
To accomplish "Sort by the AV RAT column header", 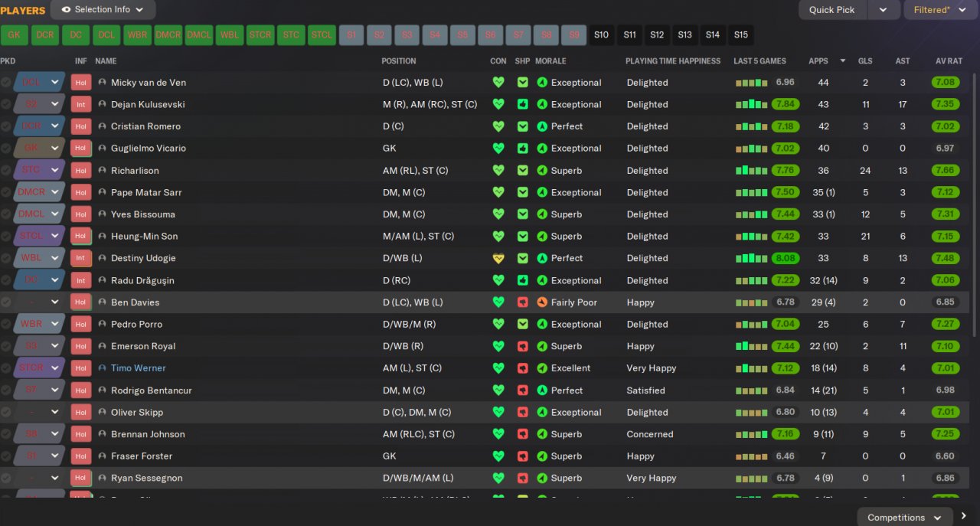I will point(949,60).
